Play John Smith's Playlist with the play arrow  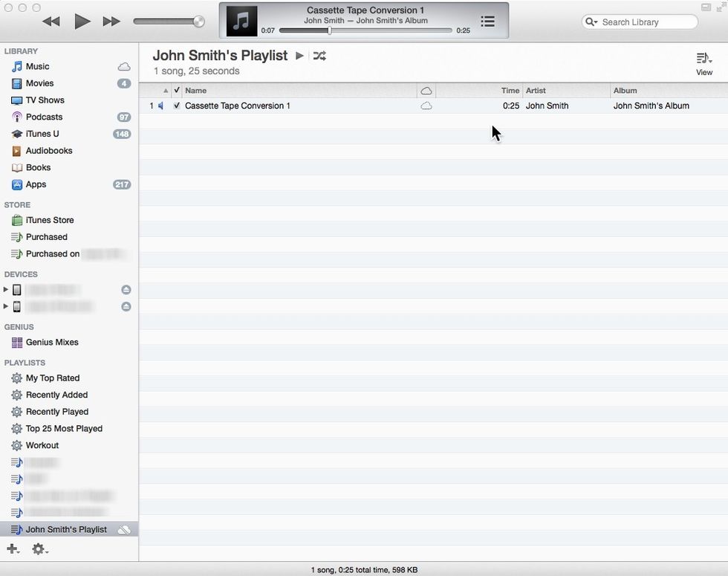299,55
